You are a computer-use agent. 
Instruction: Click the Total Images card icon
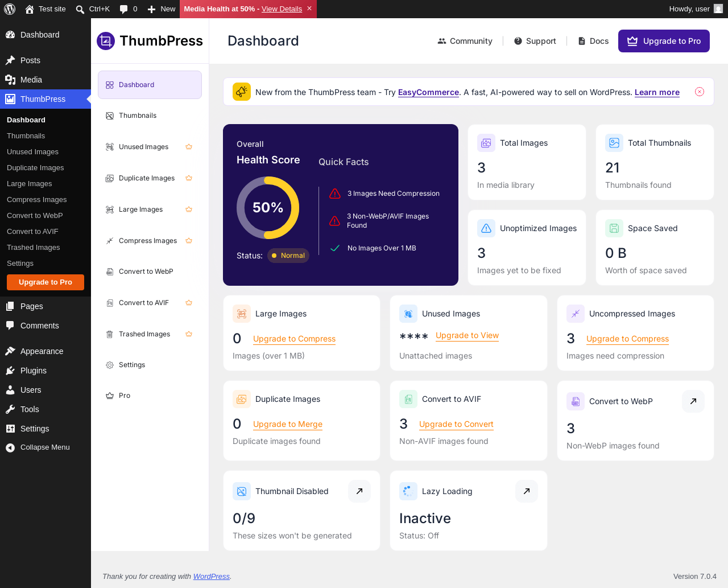486,143
